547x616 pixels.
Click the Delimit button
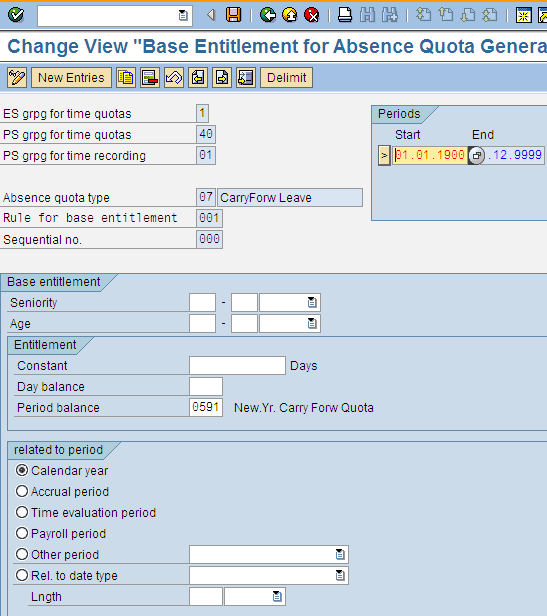pos(286,77)
